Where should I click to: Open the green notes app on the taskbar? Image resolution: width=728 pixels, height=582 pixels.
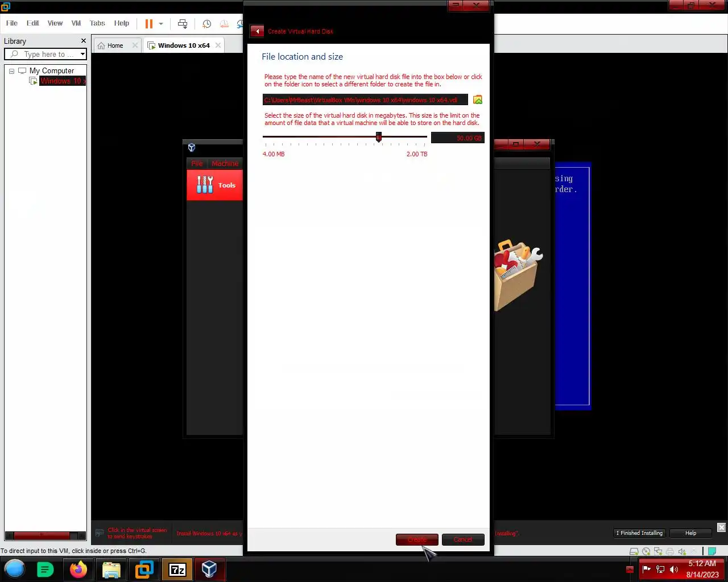pyautogui.click(x=45, y=569)
